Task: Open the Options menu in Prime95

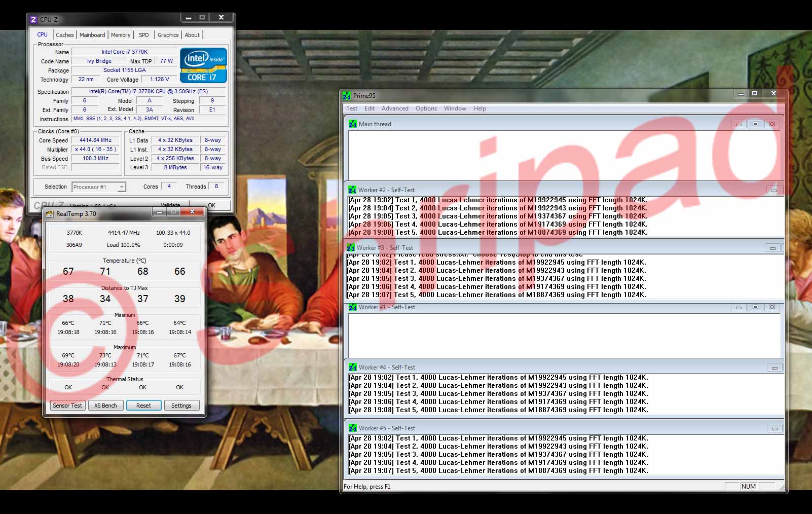Action: (x=426, y=108)
